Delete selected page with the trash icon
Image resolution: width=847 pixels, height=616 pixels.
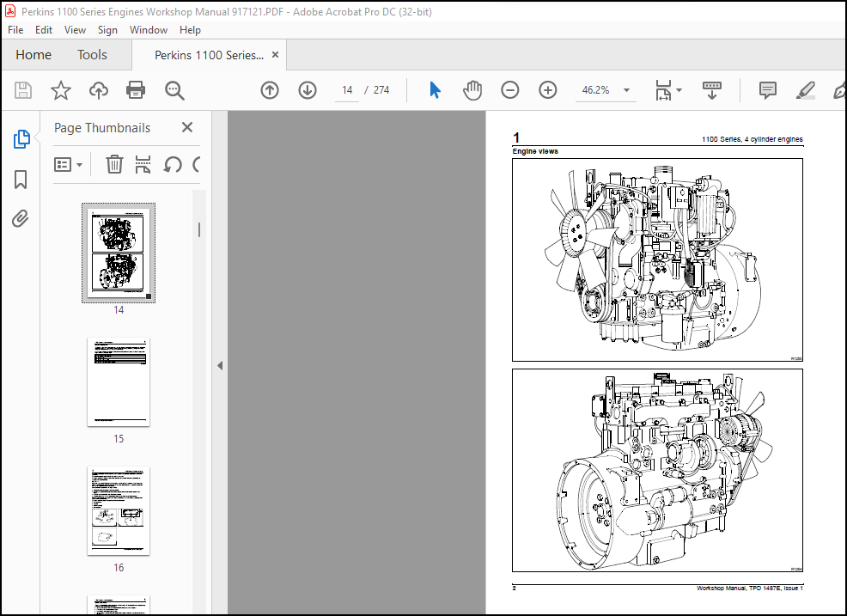click(114, 164)
